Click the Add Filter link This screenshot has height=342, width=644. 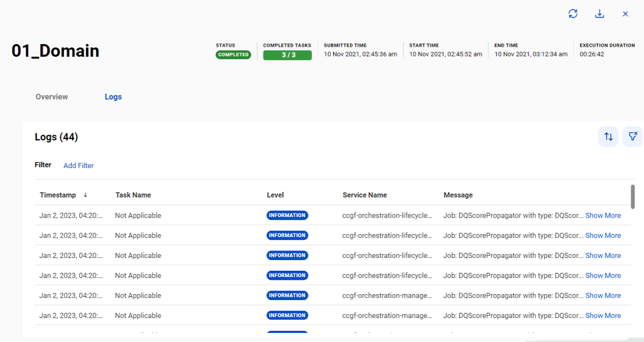tap(79, 165)
